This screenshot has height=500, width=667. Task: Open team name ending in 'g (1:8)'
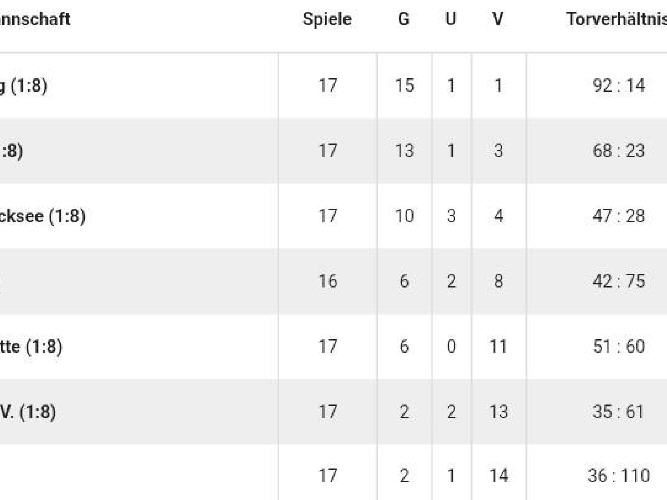(x=23, y=86)
